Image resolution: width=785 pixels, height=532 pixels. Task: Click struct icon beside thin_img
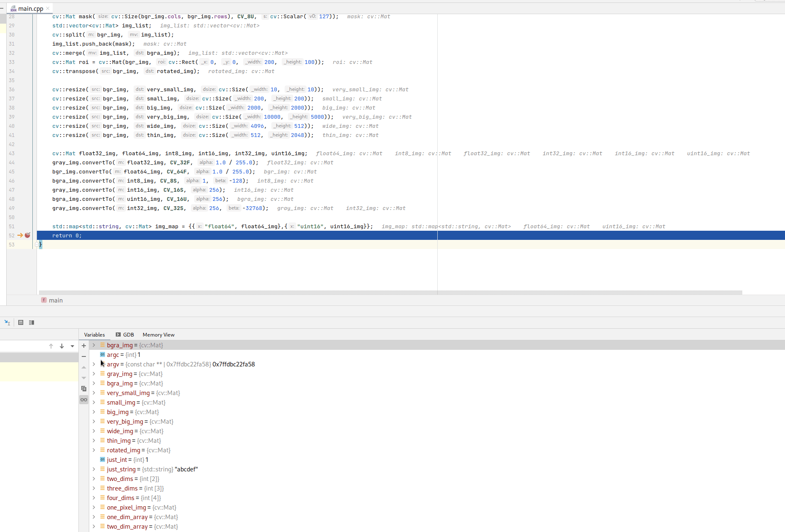pos(102,440)
